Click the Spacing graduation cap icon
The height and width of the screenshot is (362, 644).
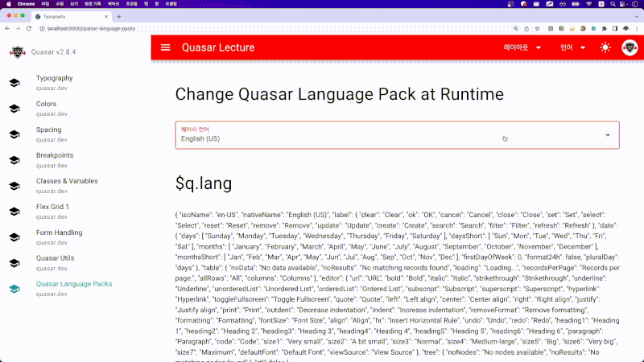pyautogui.click(x=14, y=134)
